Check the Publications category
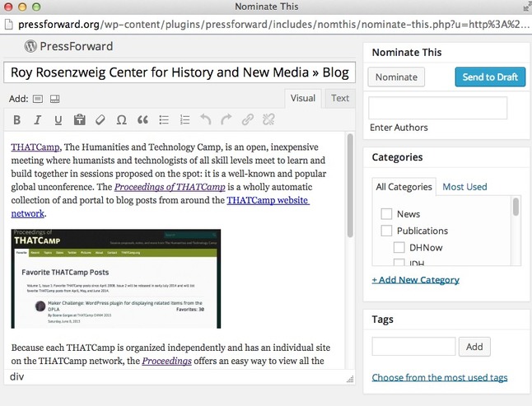Screen dimensions: 532x406 tap(386, 231)
